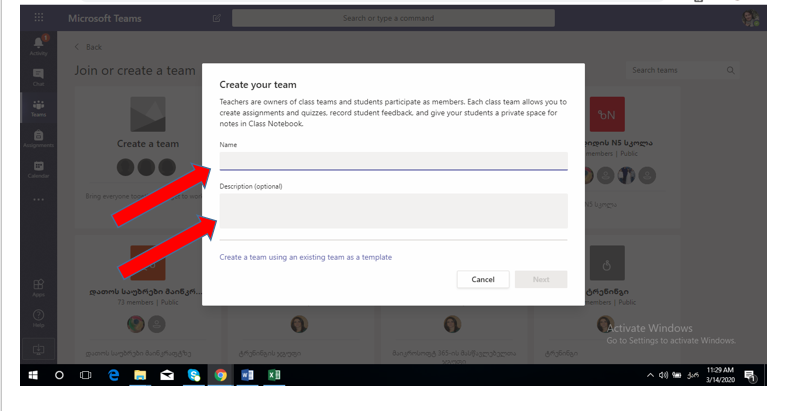This screenshot has width=808, height=411.
Task: Open the red N5 school team tile
Action: click(607, 114)
